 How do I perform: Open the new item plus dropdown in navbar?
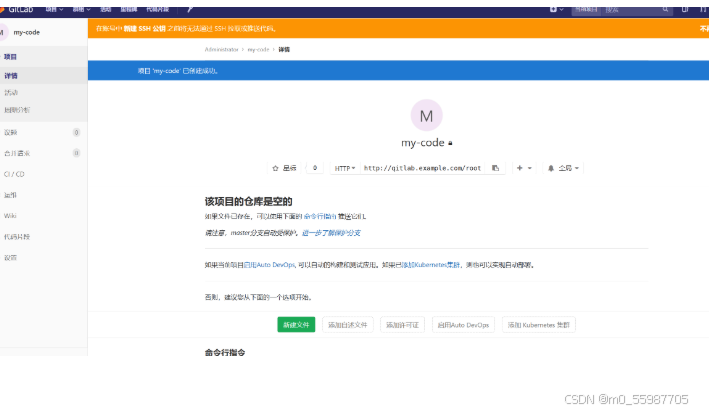coord(556,9)
